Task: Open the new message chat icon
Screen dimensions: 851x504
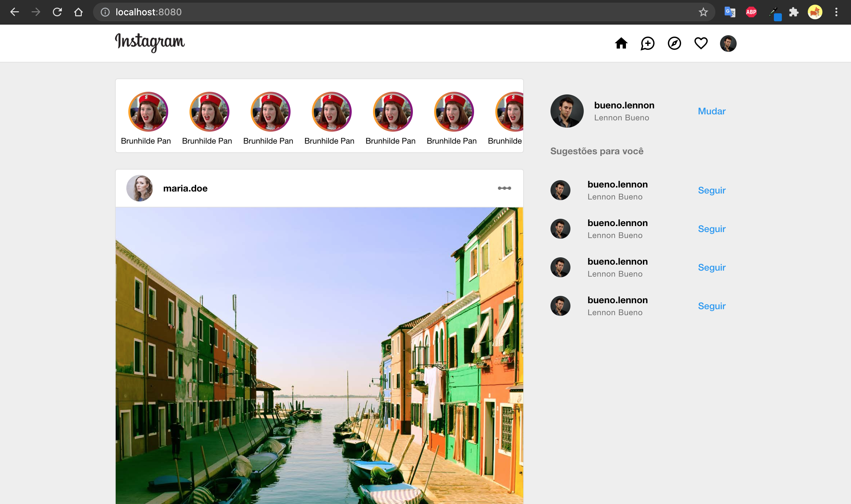Action: click(x=647, y=44)
